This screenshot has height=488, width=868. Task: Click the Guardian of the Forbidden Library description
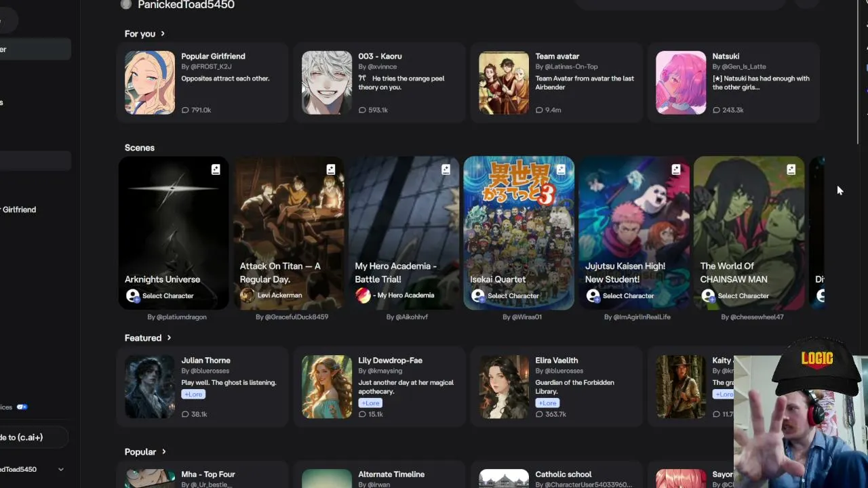[575, 386]
